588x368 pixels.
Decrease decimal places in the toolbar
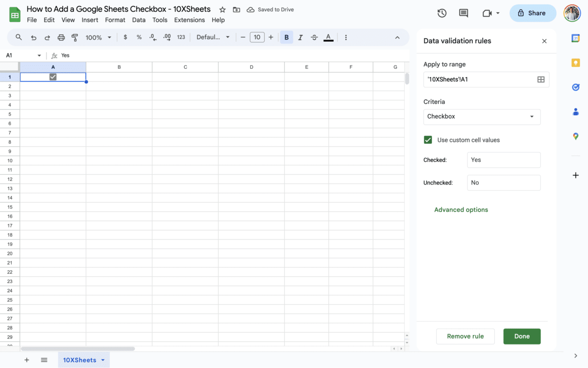click(152, 37)
